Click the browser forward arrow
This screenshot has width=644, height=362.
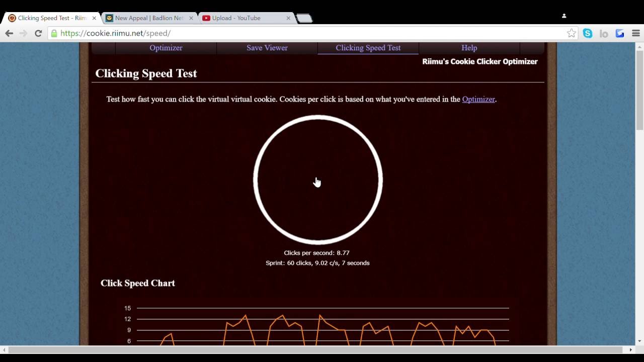(x=23, y=33)
